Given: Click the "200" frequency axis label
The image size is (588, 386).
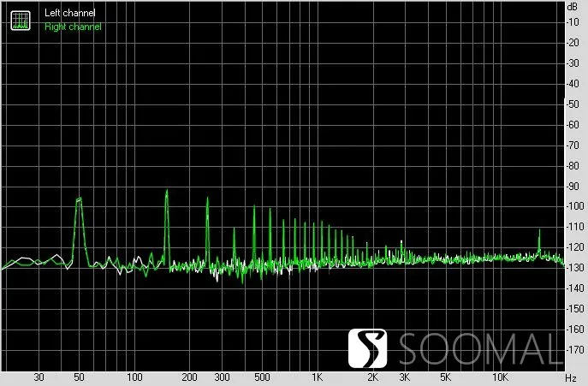Looking at the screenshot, I should 189,377.
